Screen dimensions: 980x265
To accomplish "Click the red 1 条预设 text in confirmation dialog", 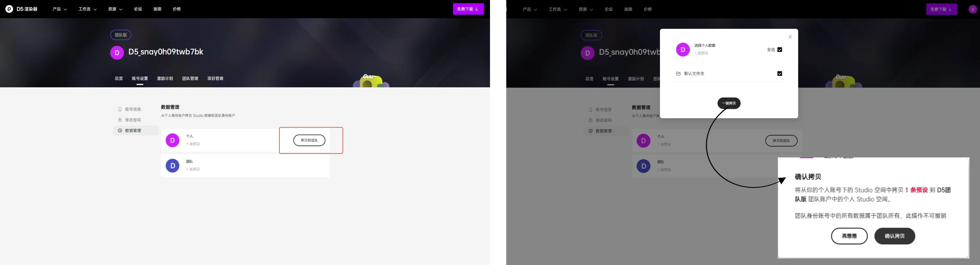I will [917, 190].
